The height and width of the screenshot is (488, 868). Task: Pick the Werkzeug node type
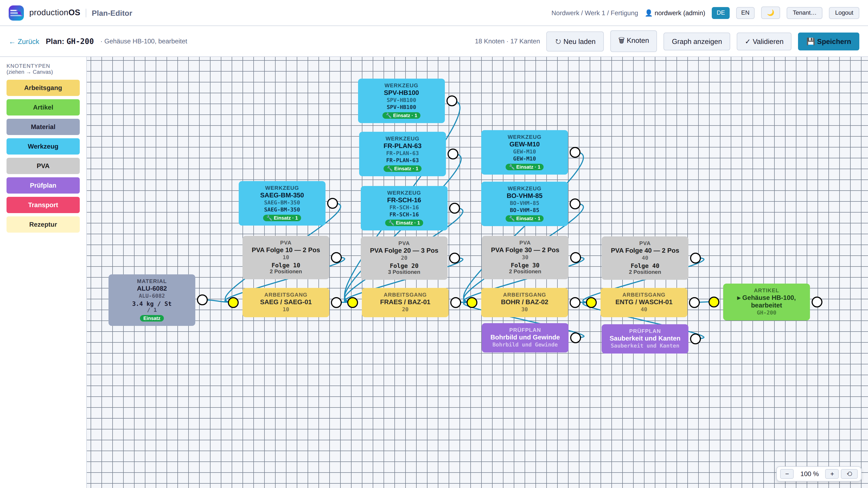43,146
